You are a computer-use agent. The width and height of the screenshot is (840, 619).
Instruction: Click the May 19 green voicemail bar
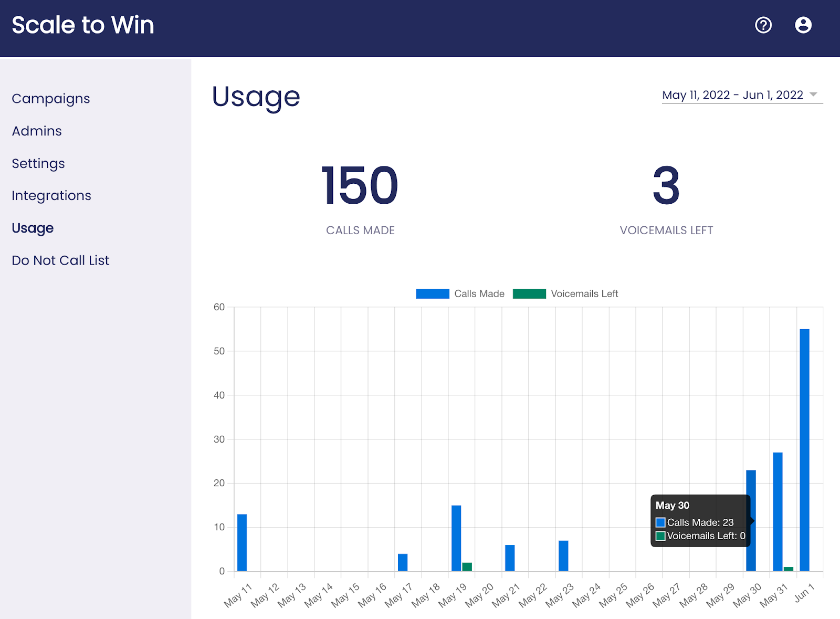tap(467, 567)
